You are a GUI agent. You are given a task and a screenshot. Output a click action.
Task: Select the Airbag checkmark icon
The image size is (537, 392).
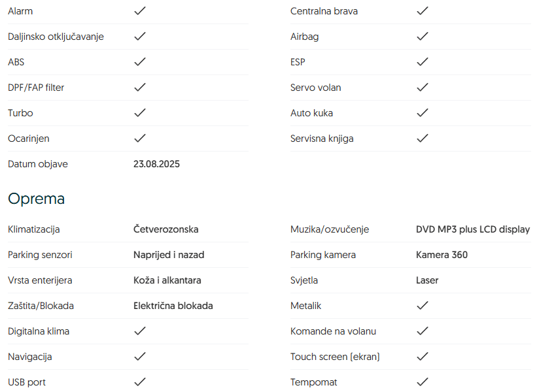(x=423, y=37)
